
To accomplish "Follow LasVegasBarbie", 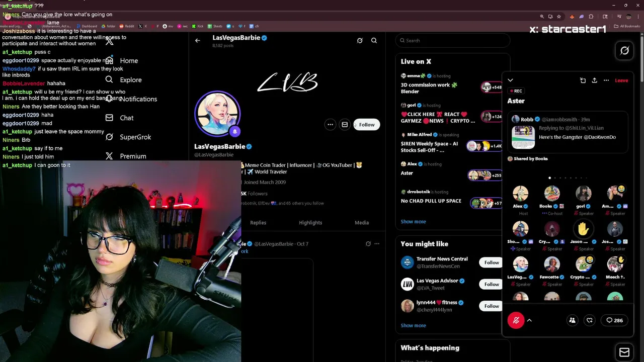I will (367, 125).
